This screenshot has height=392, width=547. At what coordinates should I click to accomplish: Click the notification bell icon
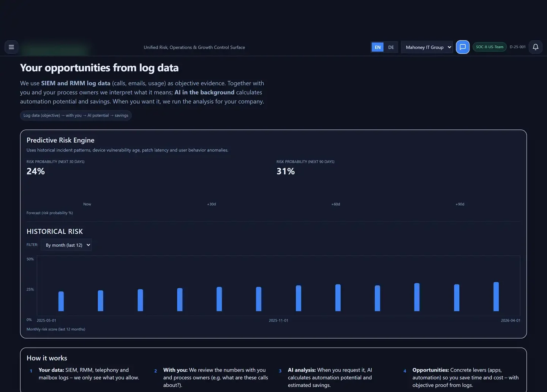point(535,47)
